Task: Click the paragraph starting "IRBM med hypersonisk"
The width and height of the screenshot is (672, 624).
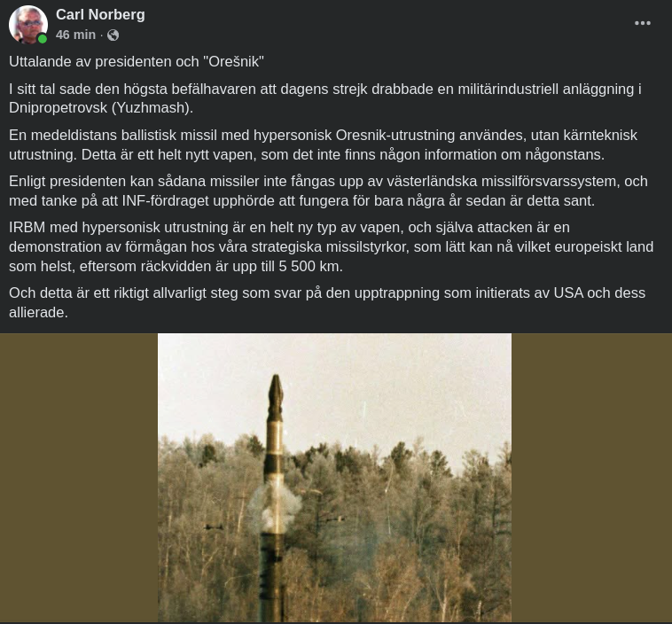Action: (332, 246)
